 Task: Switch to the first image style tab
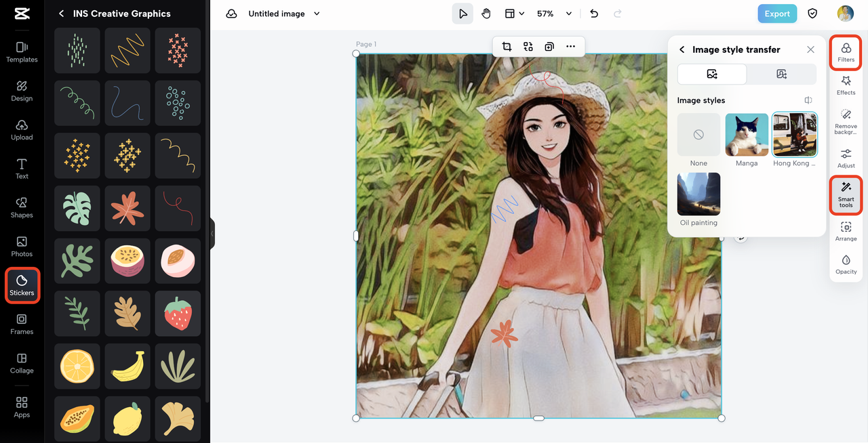[x=712, y=75]
